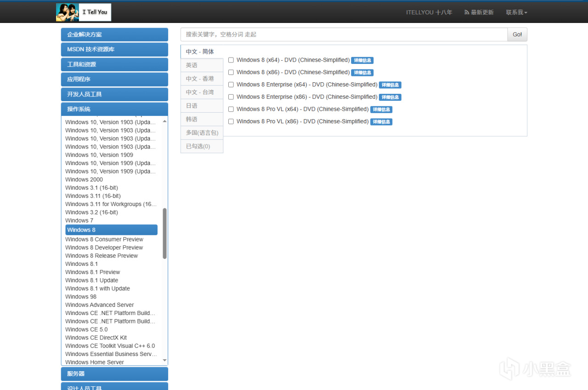Image resolution: width=588 pixels, height=390 pixels.
Task: View 详细信息 for Windows 8 Enterprise (x86)
Action: click(390, 97)
